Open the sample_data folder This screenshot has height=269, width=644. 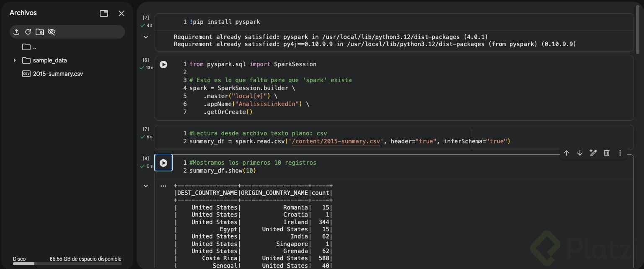point(49,60)
